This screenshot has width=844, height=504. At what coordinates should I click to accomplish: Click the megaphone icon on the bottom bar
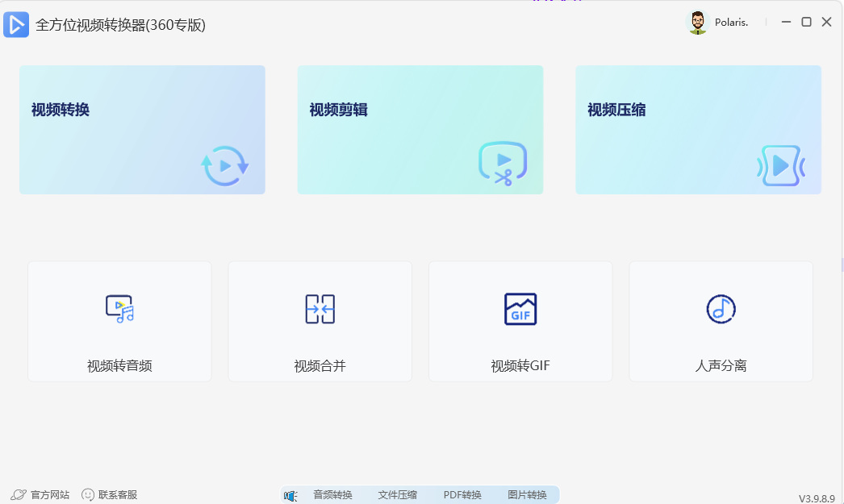[x=290, y=494]
